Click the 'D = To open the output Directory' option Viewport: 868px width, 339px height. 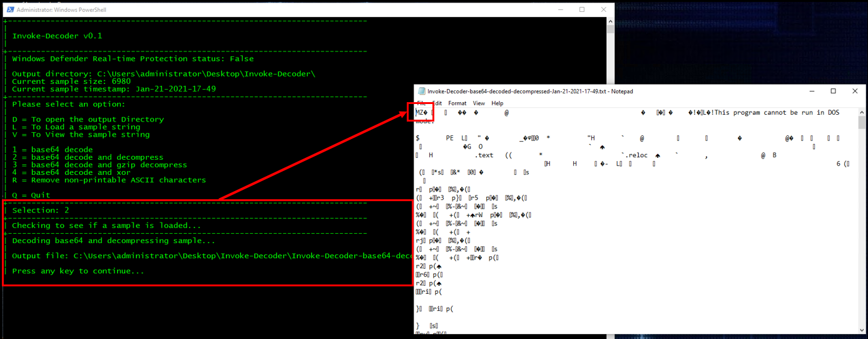(88, 119)
